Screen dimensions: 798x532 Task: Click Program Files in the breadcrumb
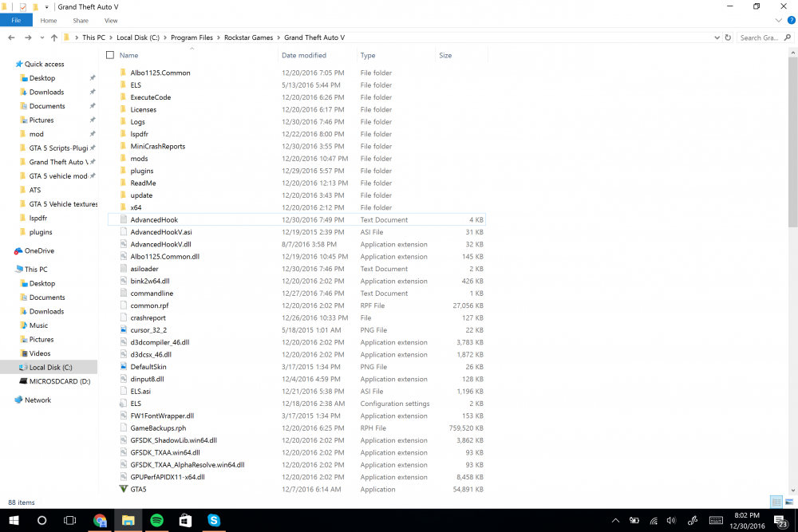click(x=192, y=37)
